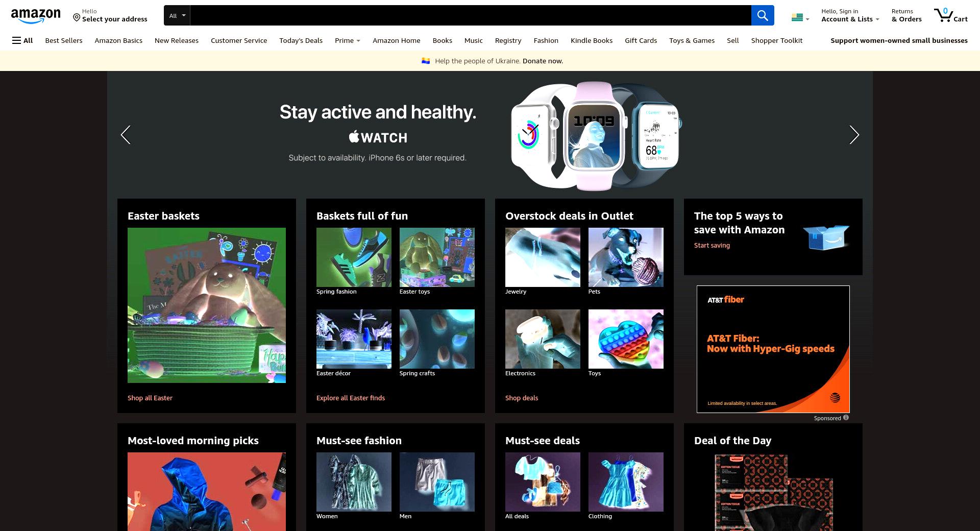Open the Toys outlet thumbnail
Image resolution: width=980 pixels, height=531 pixels.
point(626,339)
